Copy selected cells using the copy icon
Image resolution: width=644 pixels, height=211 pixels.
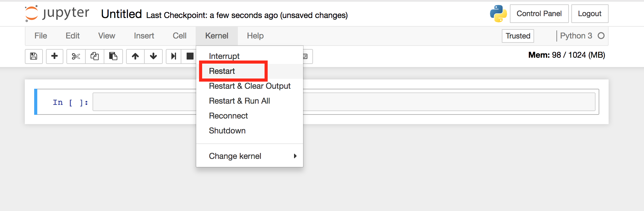click(x=94, y=56)
